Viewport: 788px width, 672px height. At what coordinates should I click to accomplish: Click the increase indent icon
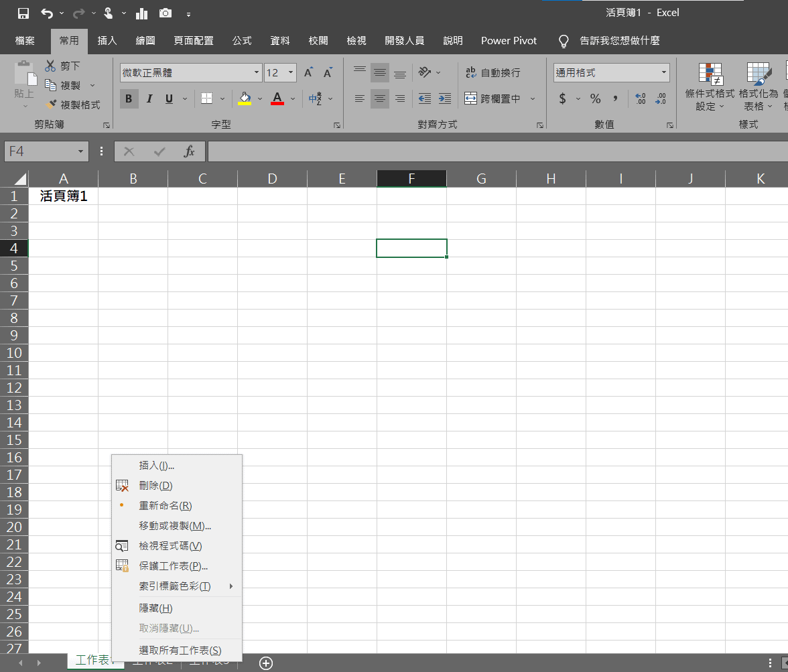[445, 98]
